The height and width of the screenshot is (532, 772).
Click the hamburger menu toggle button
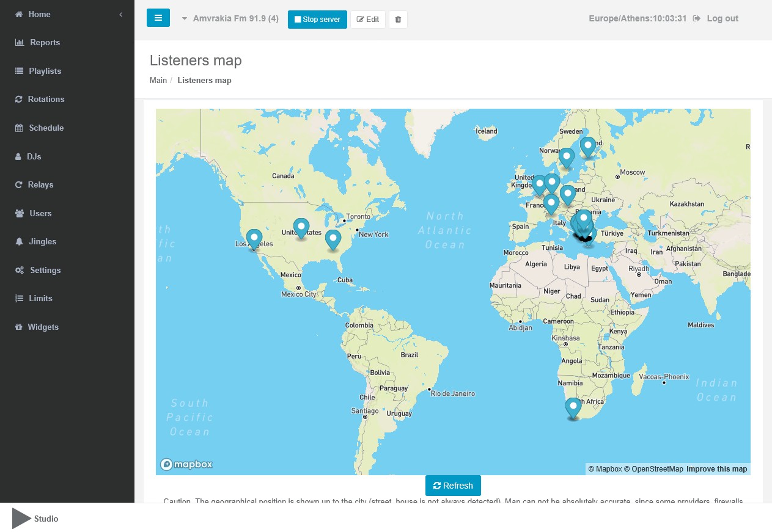(158, 18)
